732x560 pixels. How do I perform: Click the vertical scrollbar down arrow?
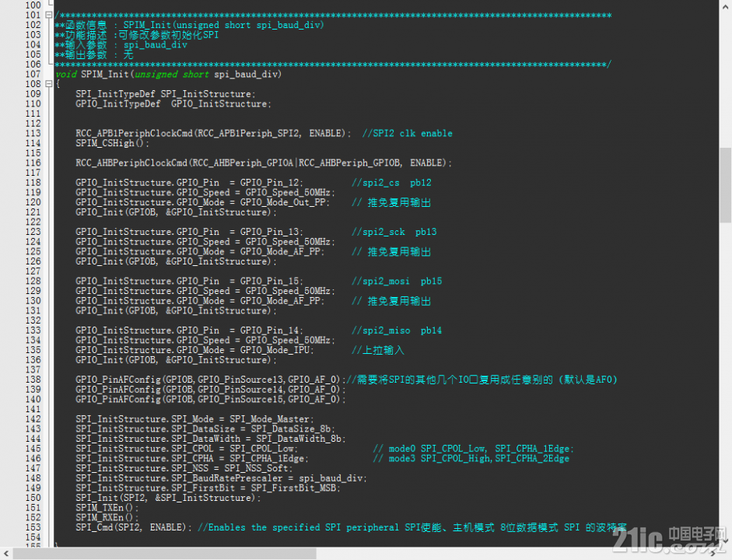pyautogui.click(x=726, y=541)
